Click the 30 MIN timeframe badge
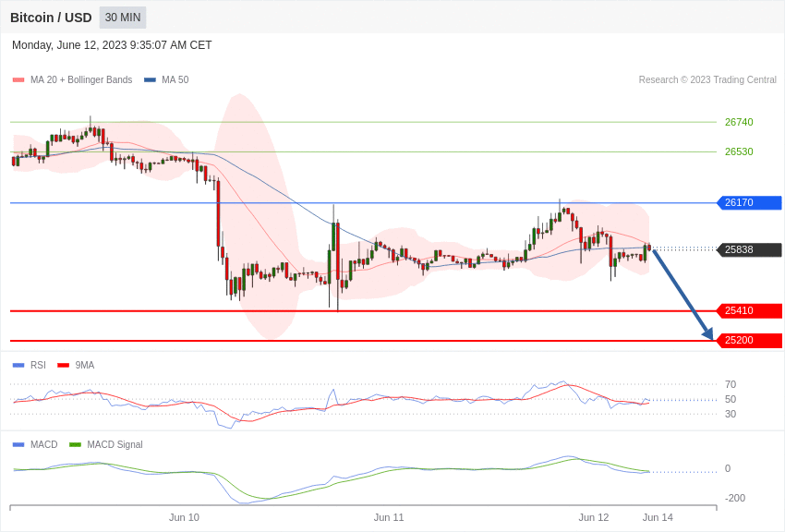This screenshot has height=532, width=785. point(123,18)
